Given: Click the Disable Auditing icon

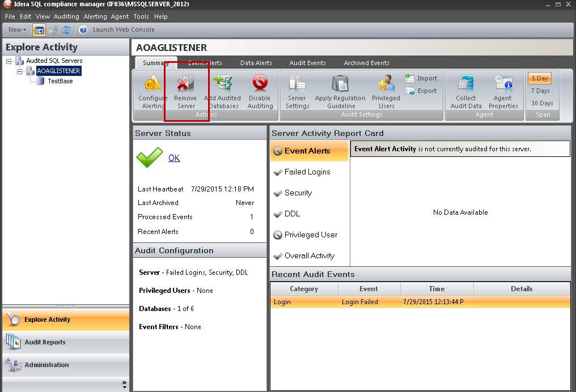Looking at the screenshot, I should 260,83.
